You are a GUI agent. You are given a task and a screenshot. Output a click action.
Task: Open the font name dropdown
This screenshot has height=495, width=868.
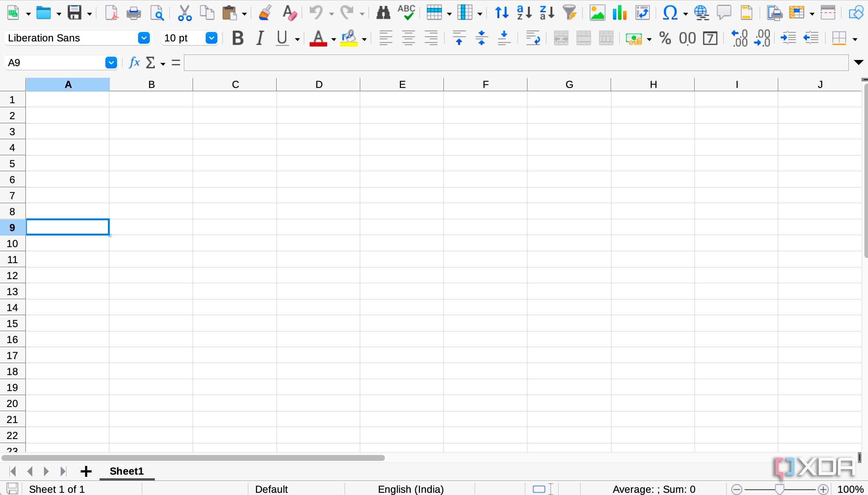(144, 38)
